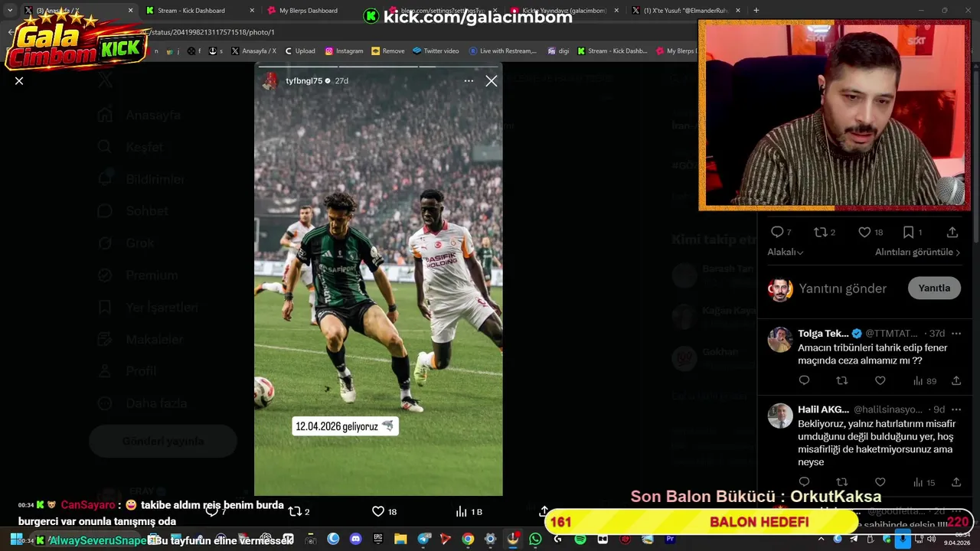Open more options on Tolga Tek's reply
Screen dimensions: 980x551
tap(955, 334)
